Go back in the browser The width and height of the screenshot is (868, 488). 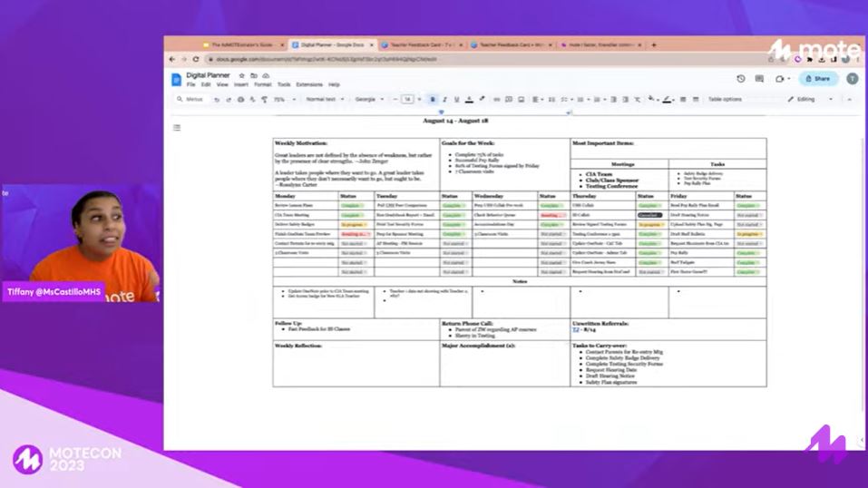[x=172, y=59]
